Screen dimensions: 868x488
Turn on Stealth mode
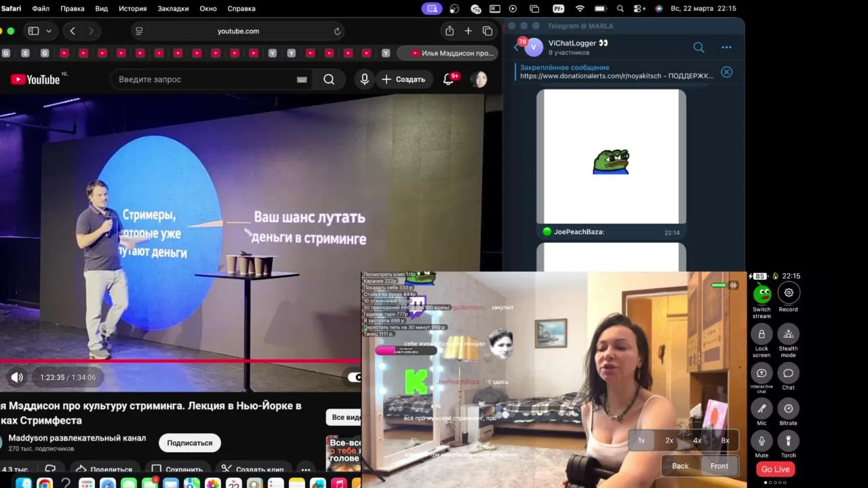(x=788, y=333)
